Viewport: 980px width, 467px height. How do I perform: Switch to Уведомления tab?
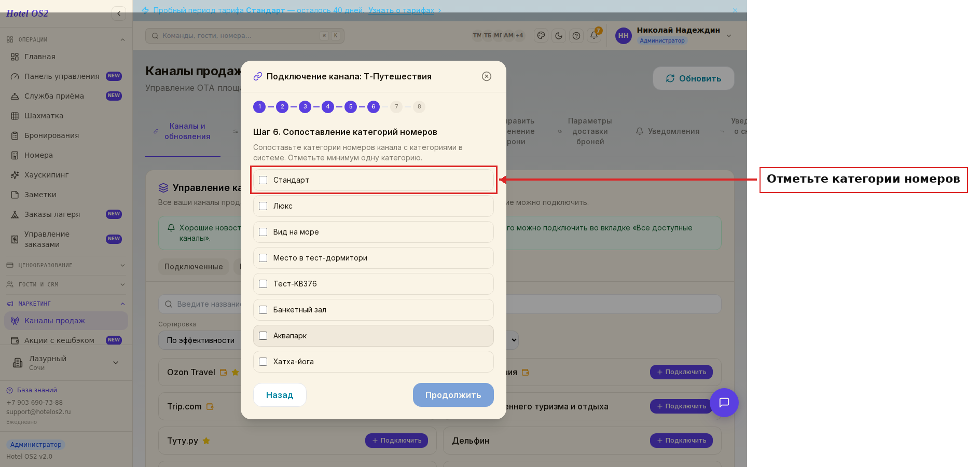668,131
